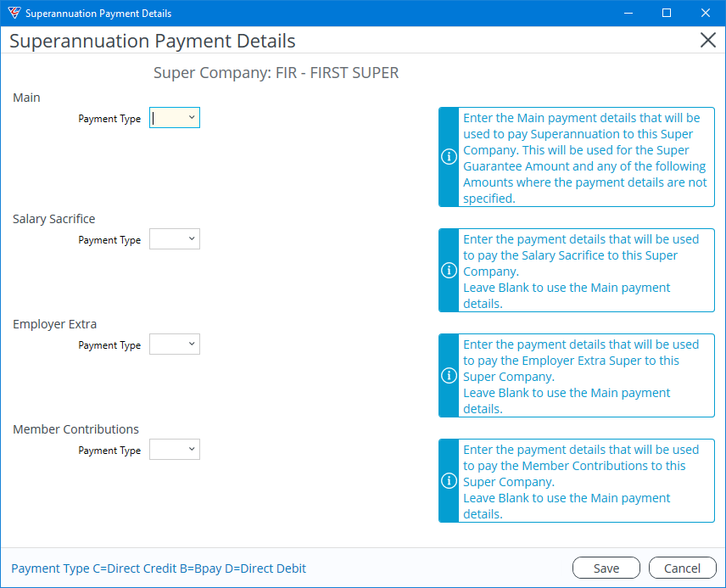This screenshot has width=726, height=588.
Task: Click the Payment Type label under Main
Action: tap(109, 119)
